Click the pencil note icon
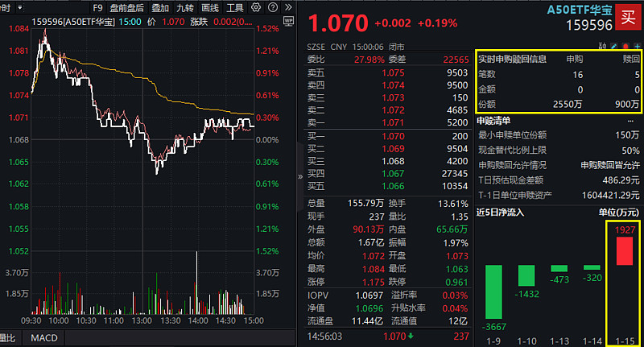This screenshot has width=644, height=347. [613, 47]
